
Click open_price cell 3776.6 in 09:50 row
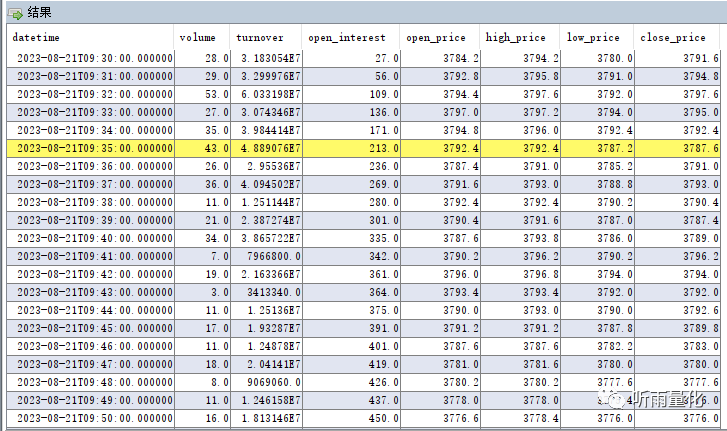[x=440, y=418]
